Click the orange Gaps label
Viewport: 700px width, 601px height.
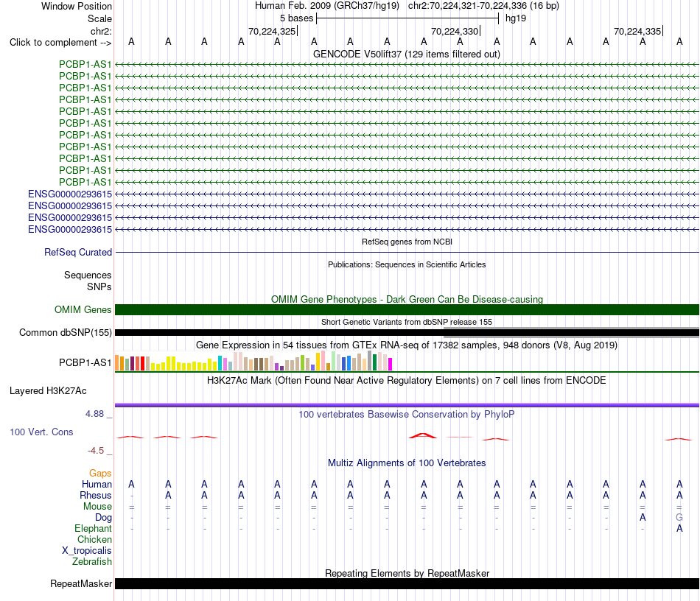(100, 474)
